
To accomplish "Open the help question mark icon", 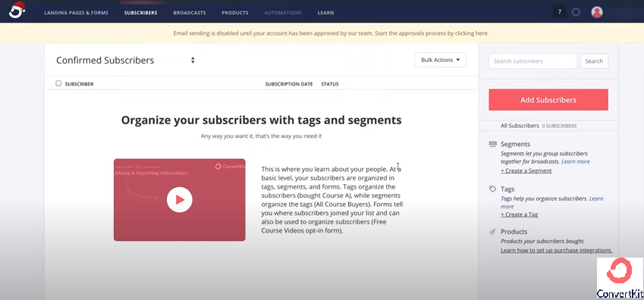I will 559,12.
